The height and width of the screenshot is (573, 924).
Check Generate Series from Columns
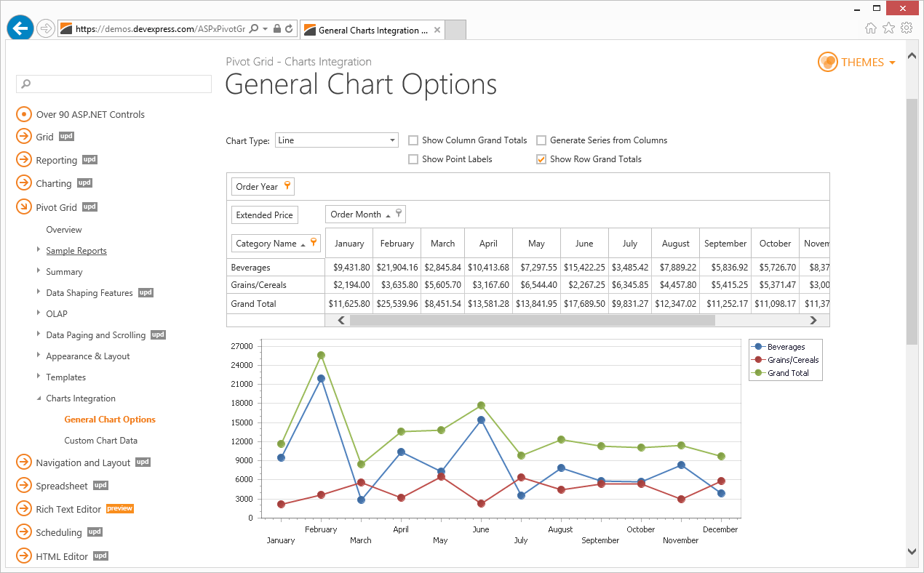541,140
